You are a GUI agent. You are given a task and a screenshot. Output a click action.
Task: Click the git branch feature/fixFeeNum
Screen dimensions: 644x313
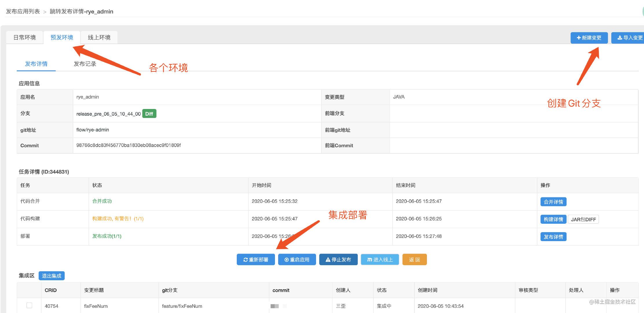click(182, 306)
